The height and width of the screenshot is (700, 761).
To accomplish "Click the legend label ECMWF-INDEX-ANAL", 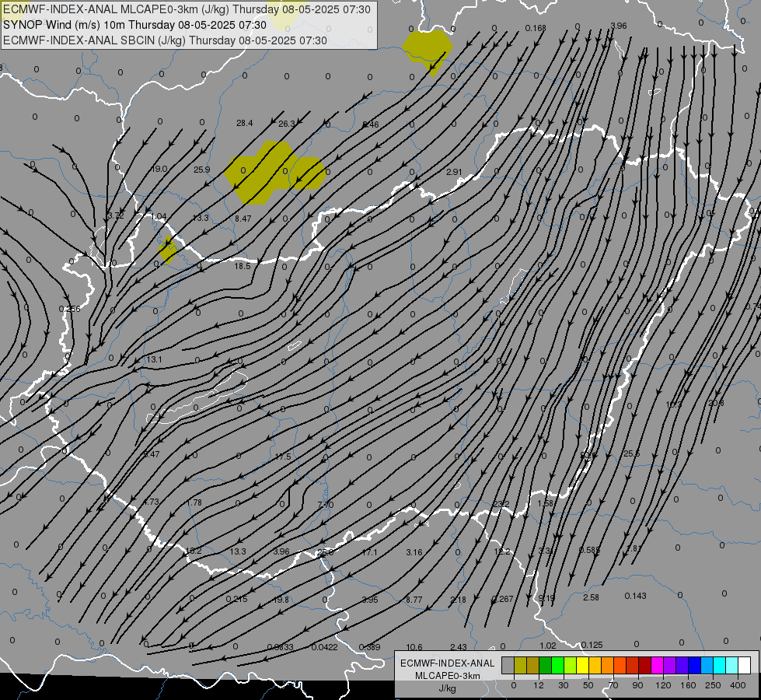I will 448,663.
